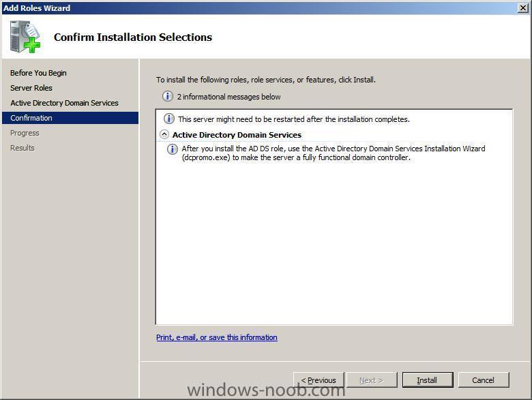Select the Progress step
Image resolution: width=532 pixels, height=400 pixels.
[25, 133]
